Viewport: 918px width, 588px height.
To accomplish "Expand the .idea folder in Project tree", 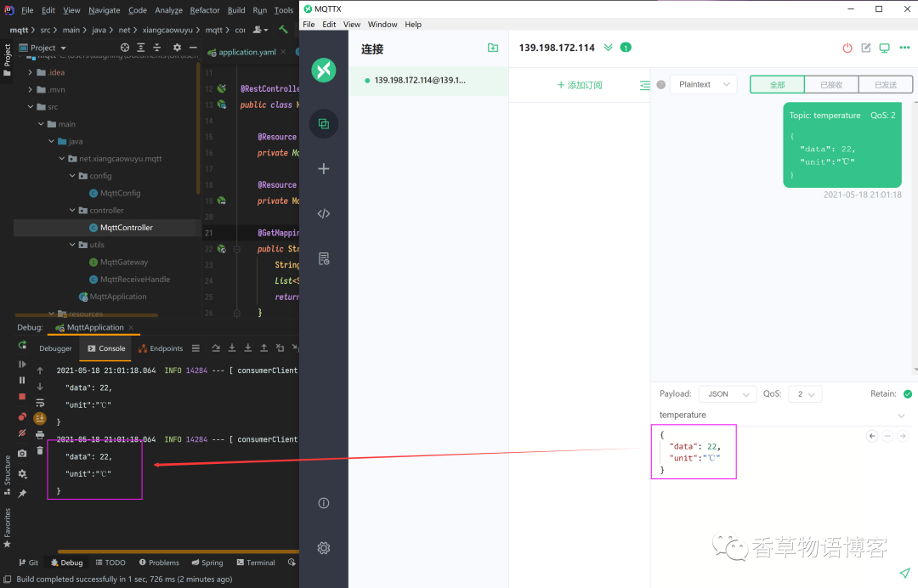I will pos(31,72).
